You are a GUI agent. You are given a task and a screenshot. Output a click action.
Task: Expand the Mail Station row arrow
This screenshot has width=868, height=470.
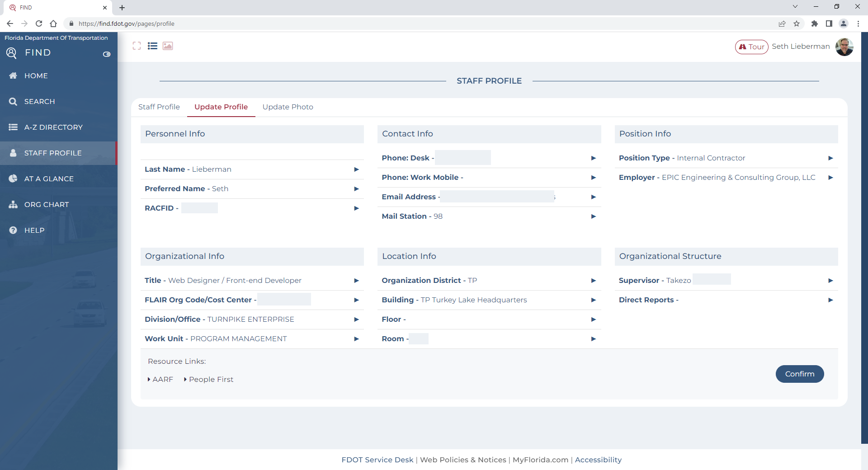pyautogui.click(x=593, y=216)
